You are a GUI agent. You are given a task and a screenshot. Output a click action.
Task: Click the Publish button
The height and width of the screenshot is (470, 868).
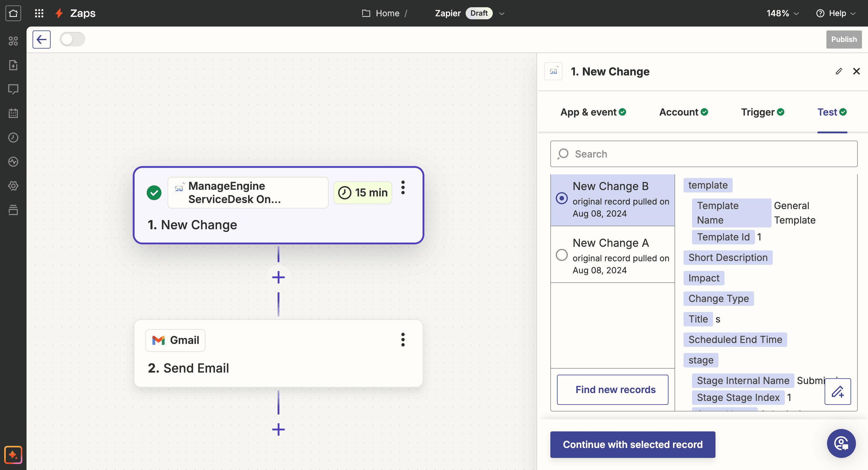click(844, 40)
